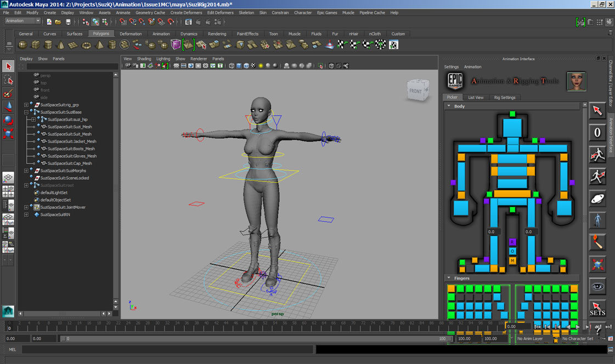
Task: Open a scene with the folder icon
Action: pos(58,22)
